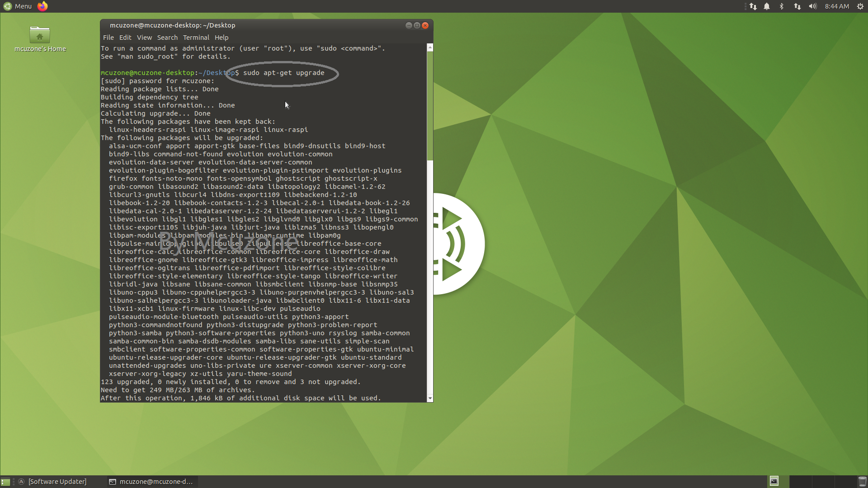Switch to the second workspace in switcher

pyautogui.click(x=801, y=482)
